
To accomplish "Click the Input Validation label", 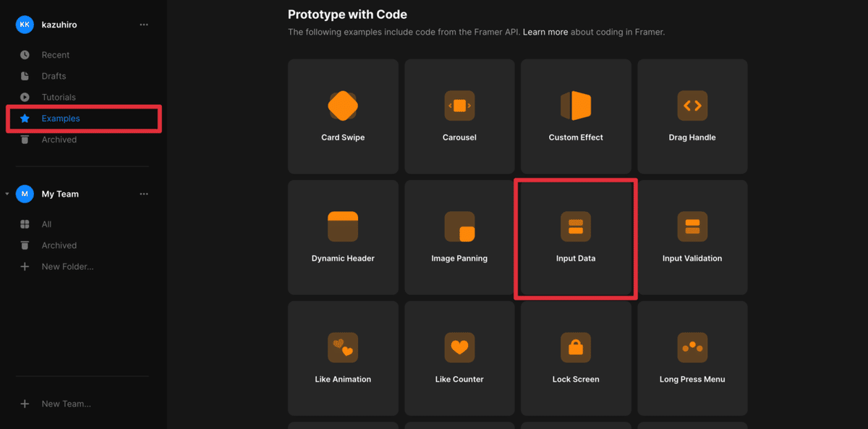I will tap(692, 258).
